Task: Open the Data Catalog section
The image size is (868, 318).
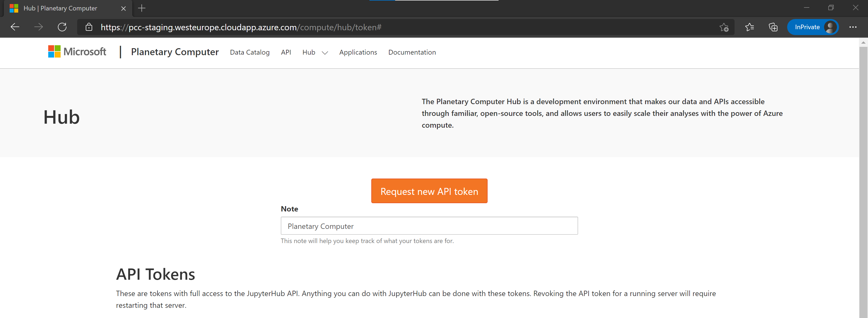Action: (x=249, y=52)
